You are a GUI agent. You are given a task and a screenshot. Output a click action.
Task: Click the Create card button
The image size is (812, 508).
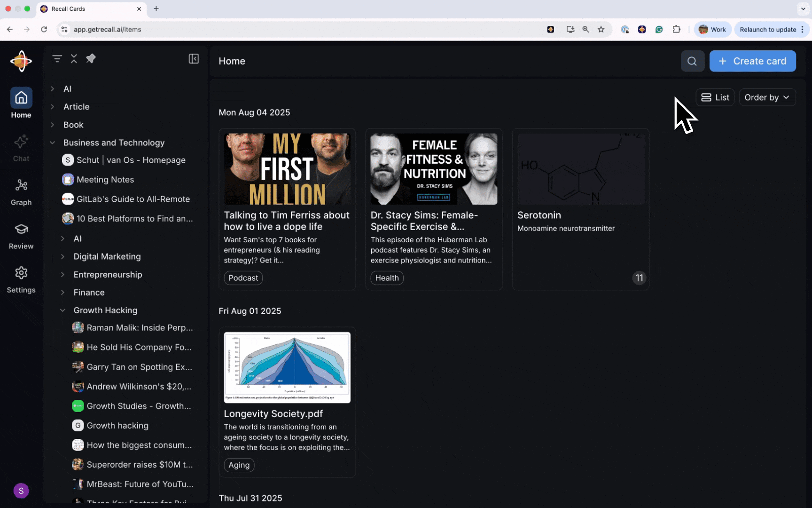tap(752, 61)
